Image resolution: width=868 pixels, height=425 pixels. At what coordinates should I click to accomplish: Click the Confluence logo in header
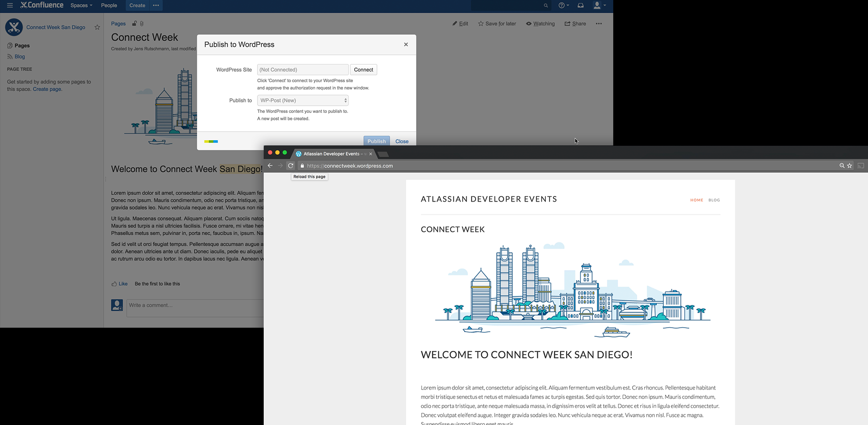(x=42, y=5)
